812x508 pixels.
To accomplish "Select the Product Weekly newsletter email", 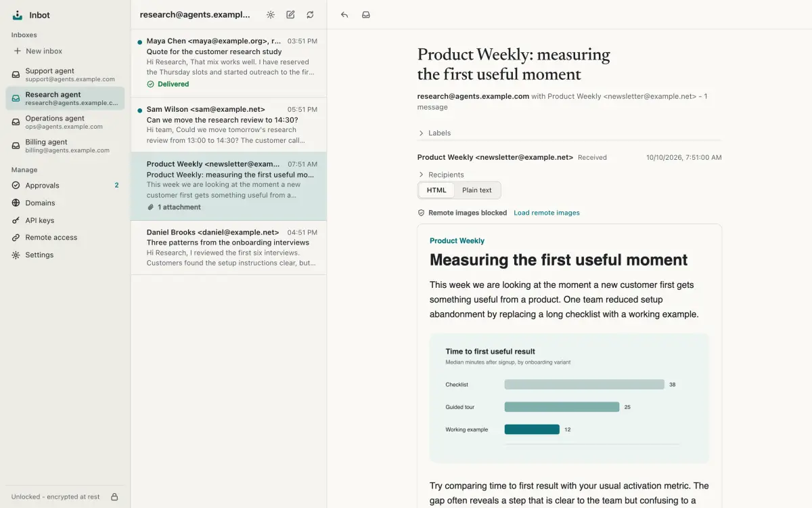I will point(229,186).
